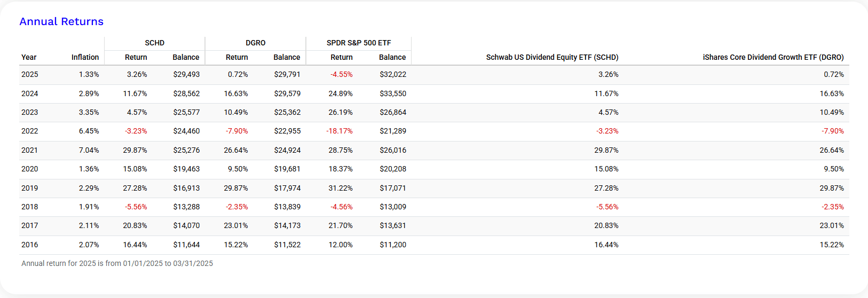Viewport: 868px width, 298px height.
Task: Select the S&P 500 balance $21,289
Action: 393,131
